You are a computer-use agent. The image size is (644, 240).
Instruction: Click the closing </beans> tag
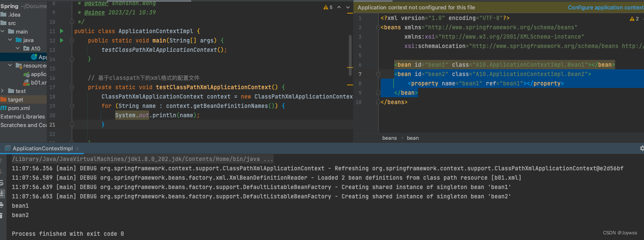point(394,102)
